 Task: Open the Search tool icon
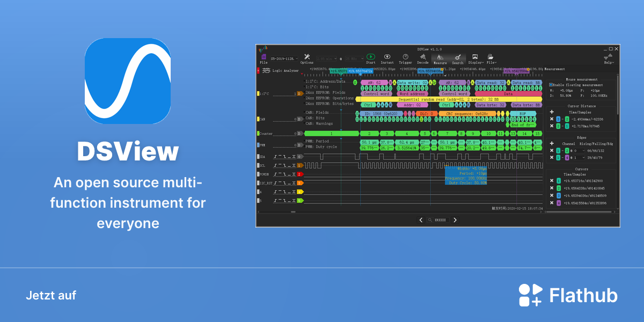click(x=457, y=56)
